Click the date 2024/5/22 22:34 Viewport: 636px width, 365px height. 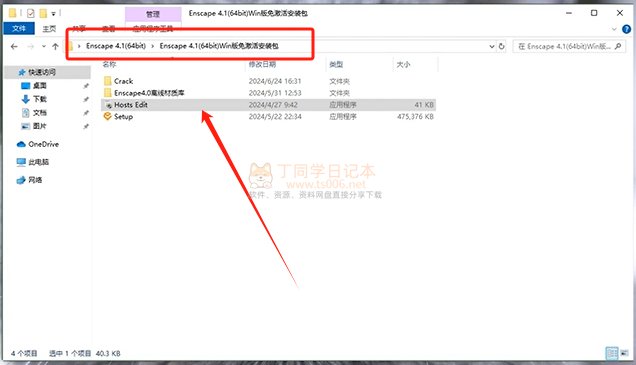click(275, 116)
